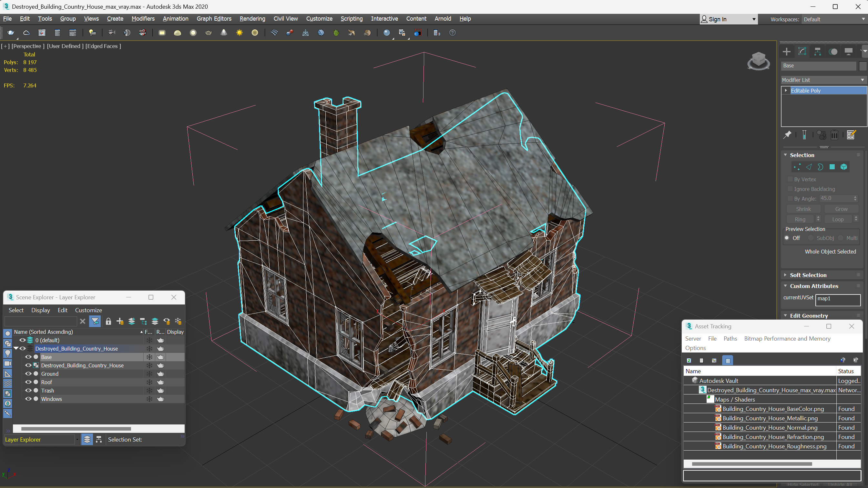Screen dimensions: 868x488
Task: Click the lock icon in Layer Explorer toolbar
Action: point(108,321)
